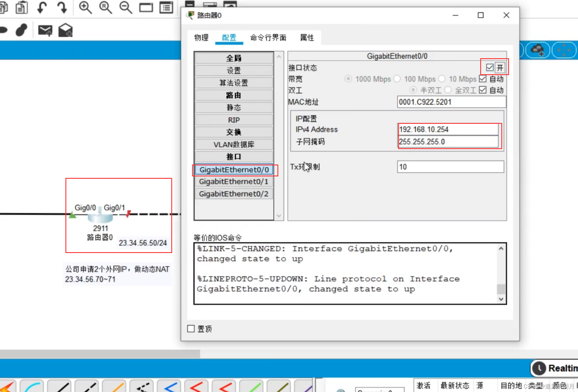Add a complex PDU open-envelope icon
This screenshot has width=578, height=392.
click(65, 30)
